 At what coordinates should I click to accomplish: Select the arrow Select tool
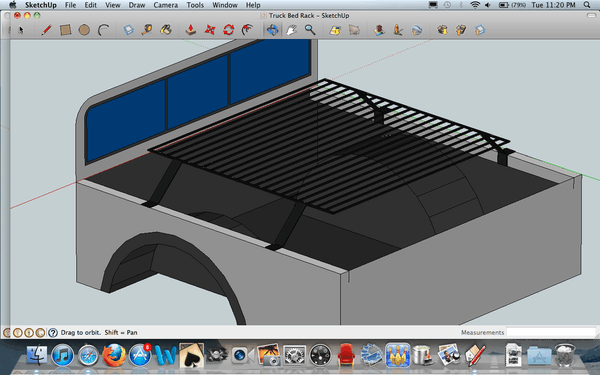pos(21,30)
